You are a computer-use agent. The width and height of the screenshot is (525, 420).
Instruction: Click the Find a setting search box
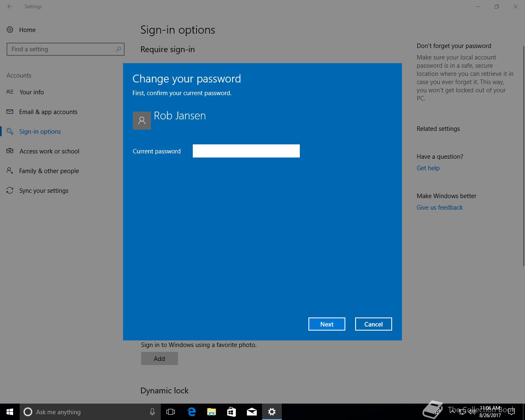66,49
